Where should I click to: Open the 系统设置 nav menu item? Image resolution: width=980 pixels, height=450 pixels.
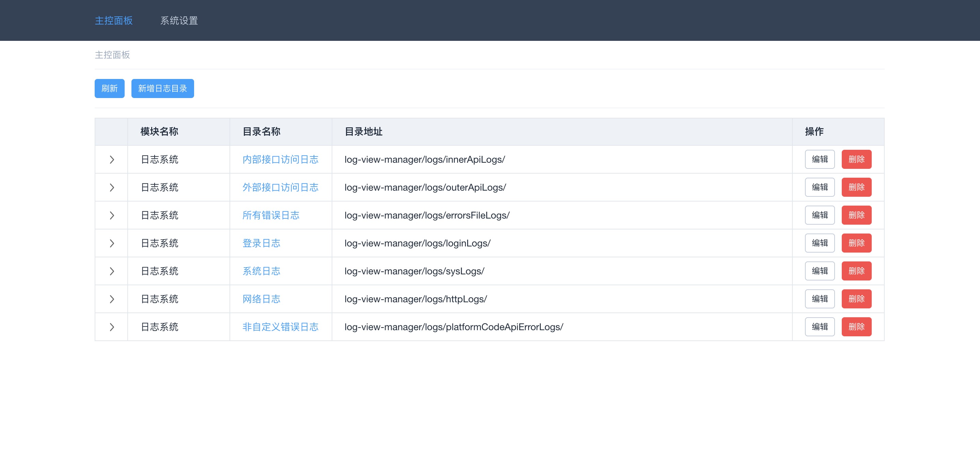[x=179, y=20]
